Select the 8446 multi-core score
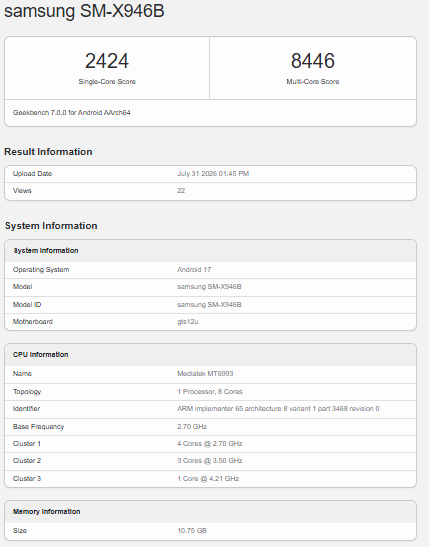The width and height of the screenshot is (429, 547). coord(313,61)
